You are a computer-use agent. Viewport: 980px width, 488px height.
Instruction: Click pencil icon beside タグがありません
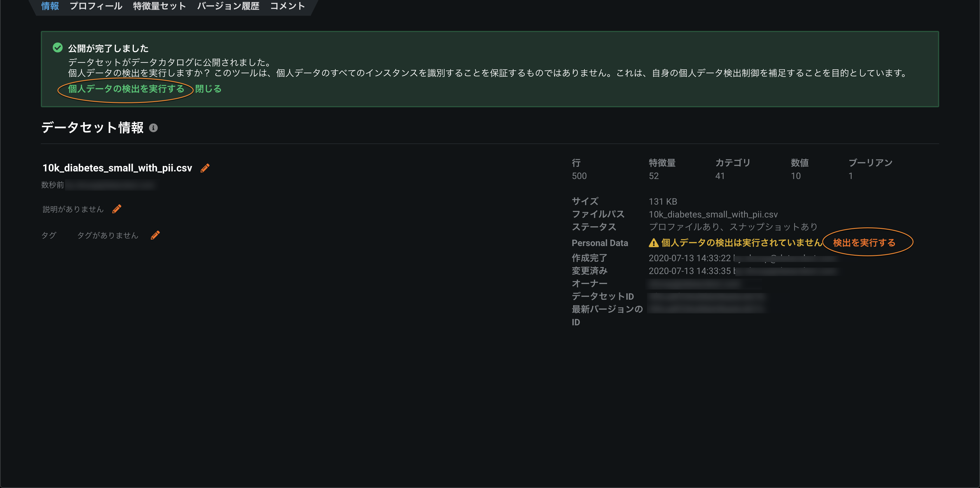pyautogui.click(x=155, y=235)
